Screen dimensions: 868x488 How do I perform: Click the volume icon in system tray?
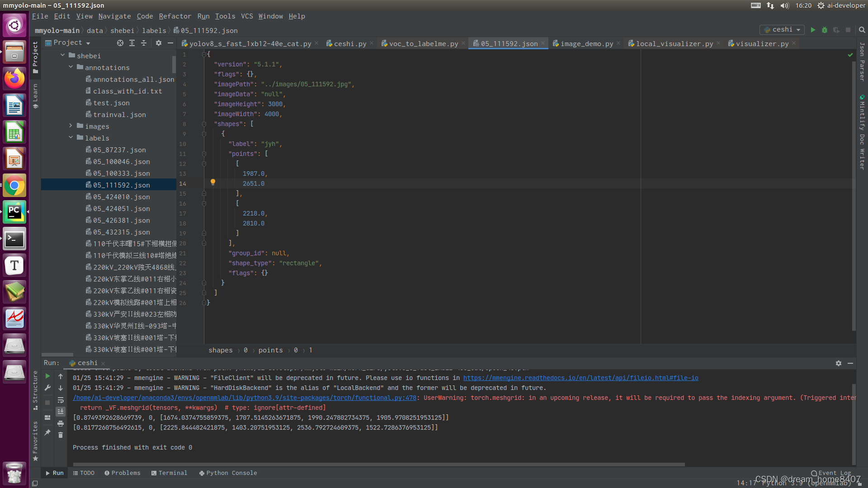coord(785,5)
